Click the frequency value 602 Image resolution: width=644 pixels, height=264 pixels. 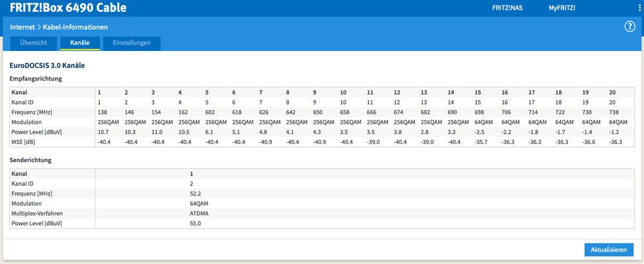coord(210,112)
